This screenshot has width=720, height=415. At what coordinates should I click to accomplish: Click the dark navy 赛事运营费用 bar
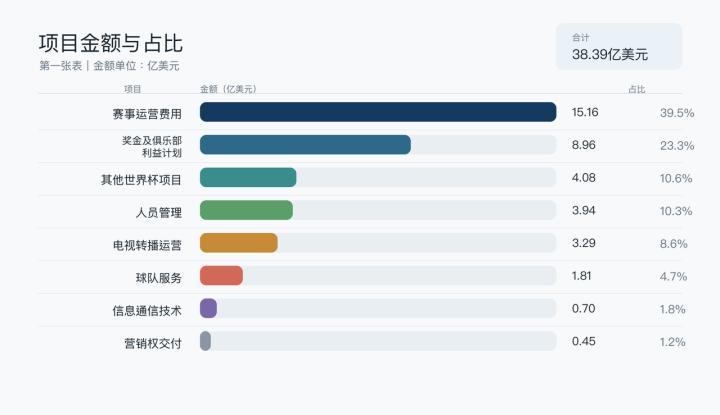(378, 112)
